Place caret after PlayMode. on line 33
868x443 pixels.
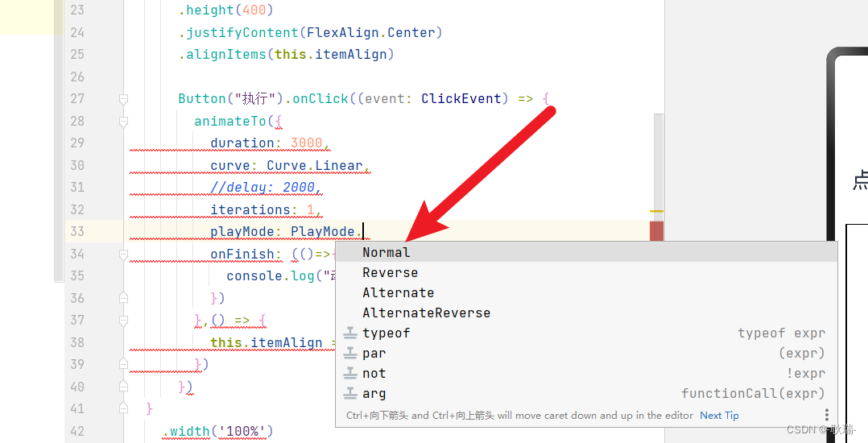[363, 231]
